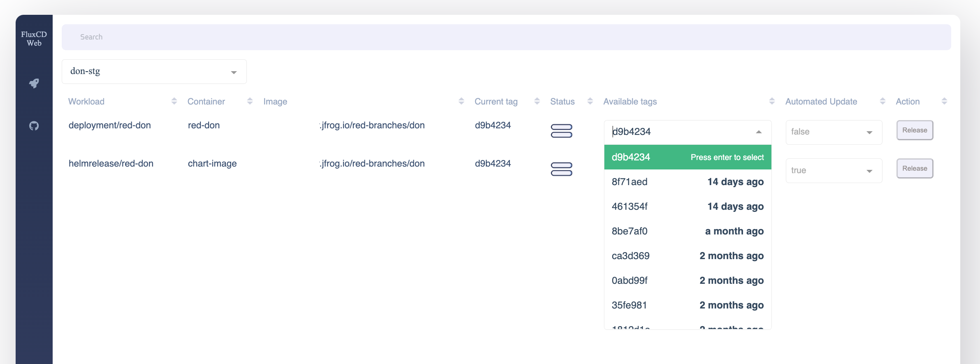Choose tag ca3d369 from list
This screenshot has width=980, height=364.
coord(687,256)
